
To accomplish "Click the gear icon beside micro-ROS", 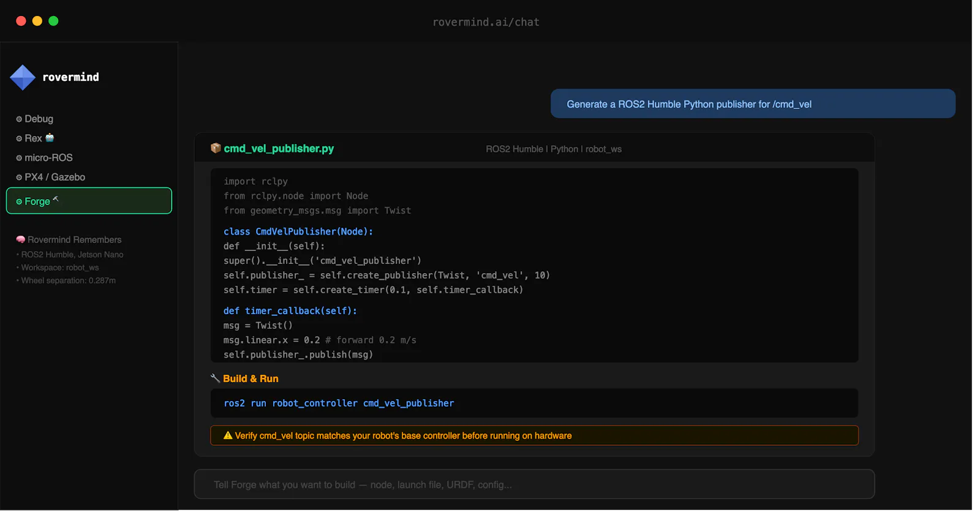I will [19, 158].
